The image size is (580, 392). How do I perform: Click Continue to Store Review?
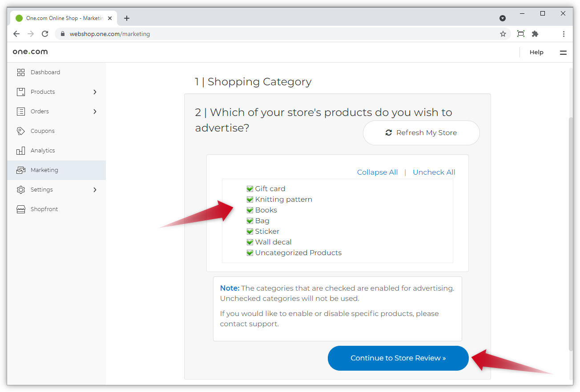[398, 358]
